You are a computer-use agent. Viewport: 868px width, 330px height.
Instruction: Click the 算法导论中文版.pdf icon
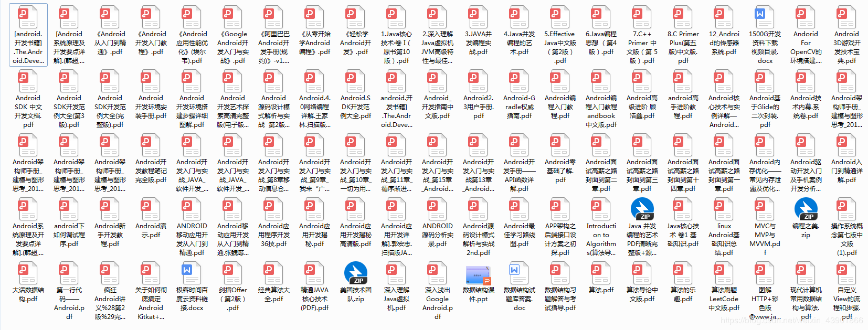click(x=642, y=273)
